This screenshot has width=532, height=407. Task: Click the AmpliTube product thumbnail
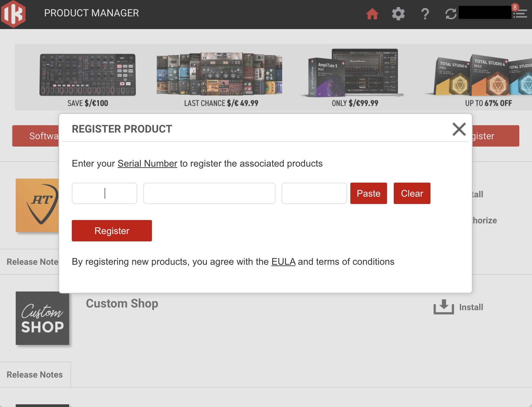(x=37, y=205)
